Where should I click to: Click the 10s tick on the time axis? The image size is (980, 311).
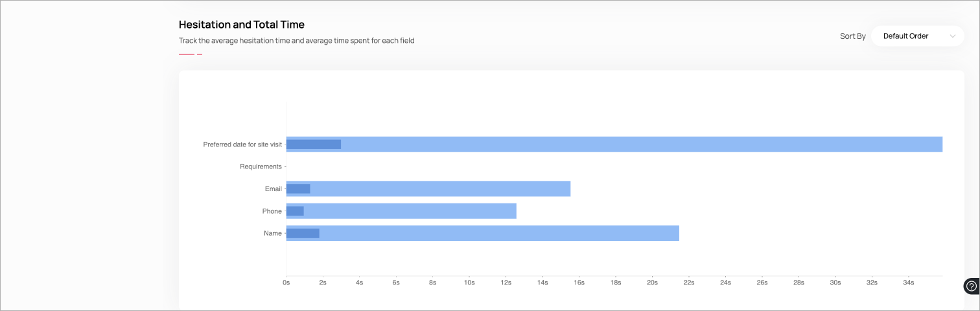click(469, 282)
